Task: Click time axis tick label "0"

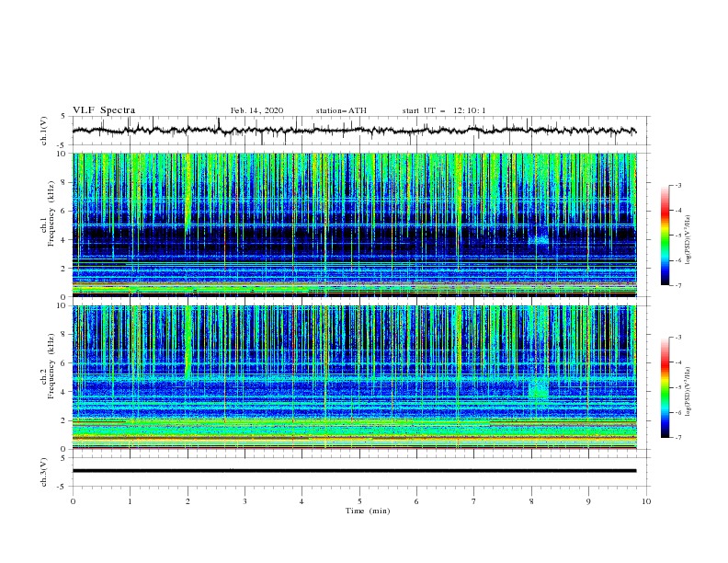Action: pos(73,501)
